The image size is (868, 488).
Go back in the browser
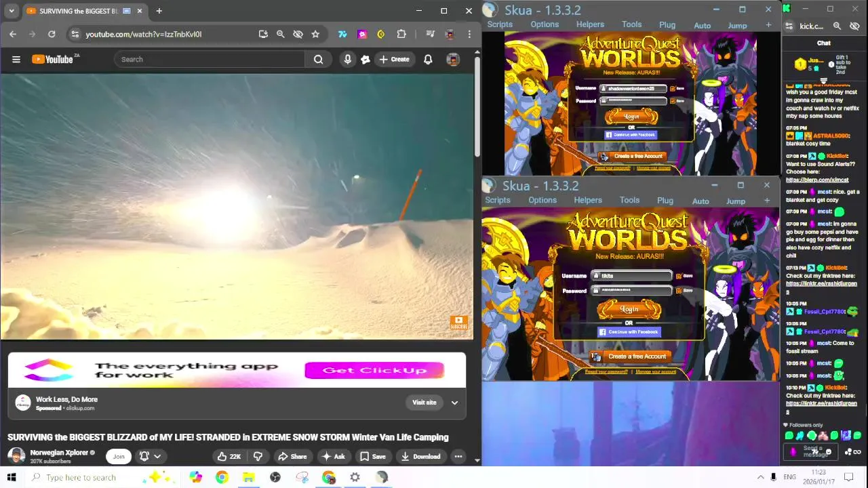pos(13,34)
